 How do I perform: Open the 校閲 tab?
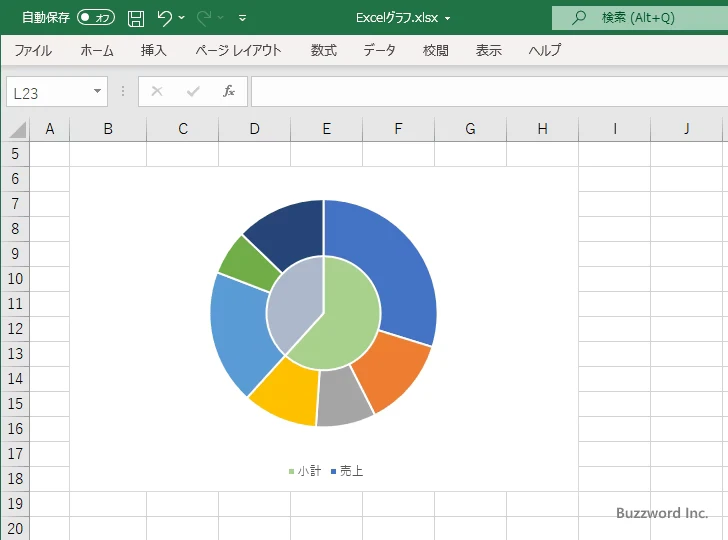[x=436, y=50]
